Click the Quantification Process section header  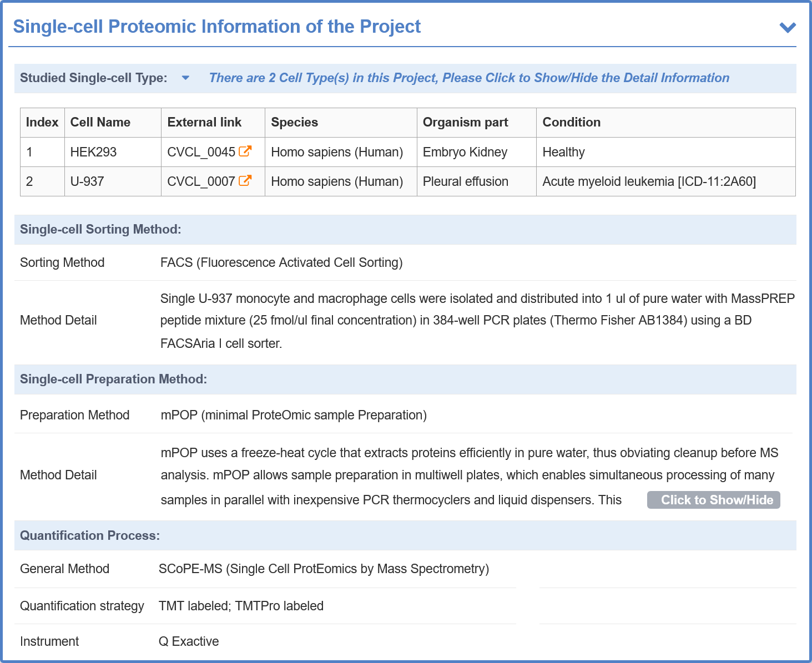(x=90, y=535)
